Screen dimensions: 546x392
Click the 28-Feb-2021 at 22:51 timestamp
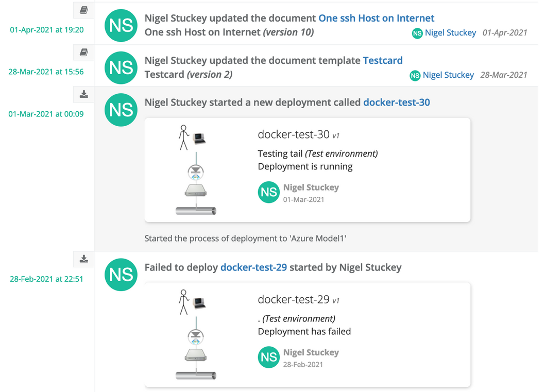[x=46, y=279]
